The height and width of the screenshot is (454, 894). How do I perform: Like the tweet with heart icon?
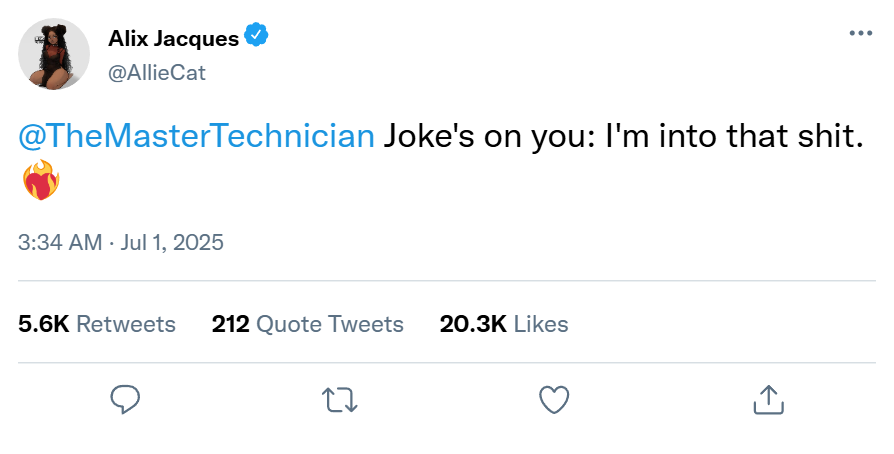pos(554,400)
